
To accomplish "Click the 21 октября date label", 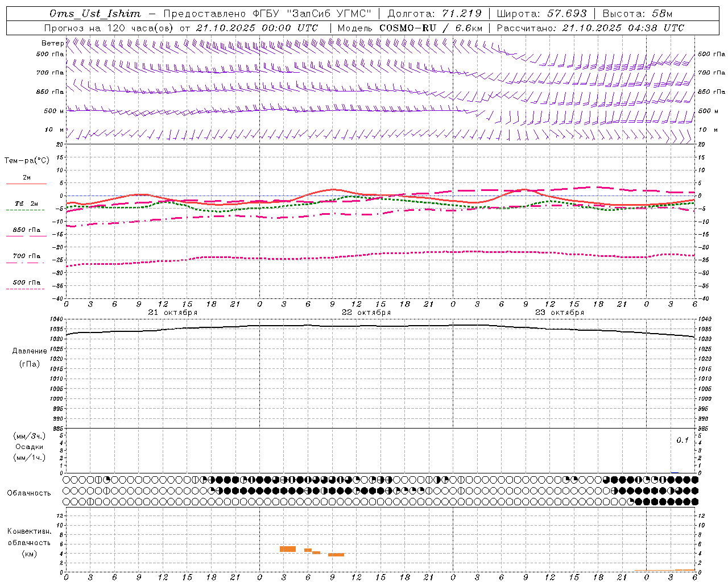I will click(173, 313).
